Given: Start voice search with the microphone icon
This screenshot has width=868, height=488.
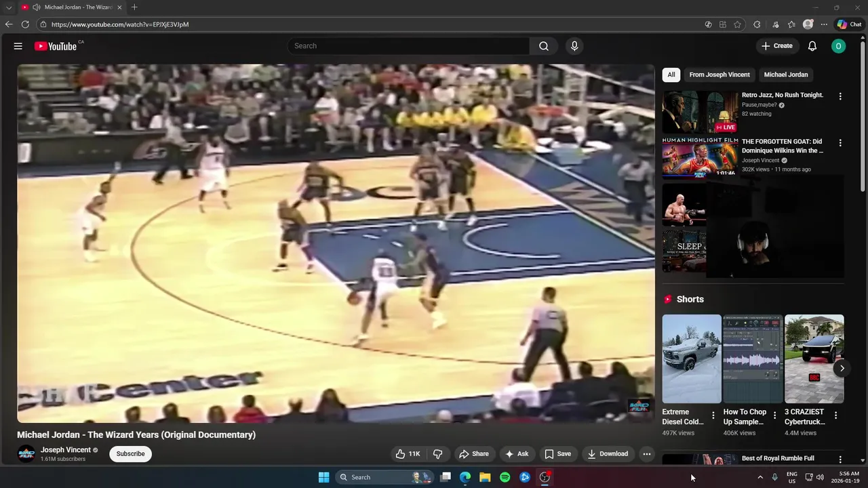Looking at the screenshot, I should pyautogui.click(x=574, y=46).
